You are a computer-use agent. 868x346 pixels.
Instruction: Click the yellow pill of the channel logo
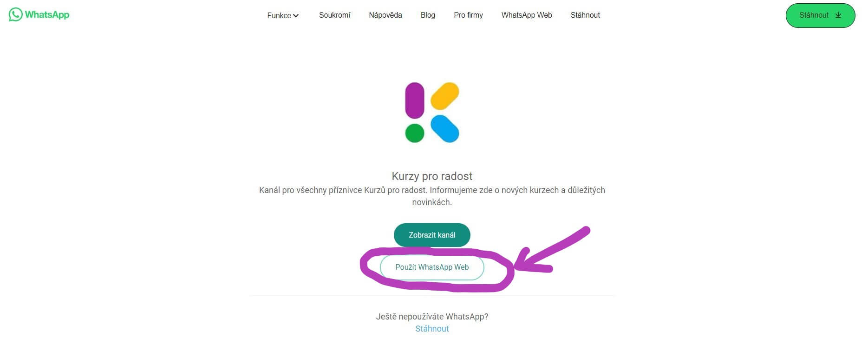(x=445, y=96)
